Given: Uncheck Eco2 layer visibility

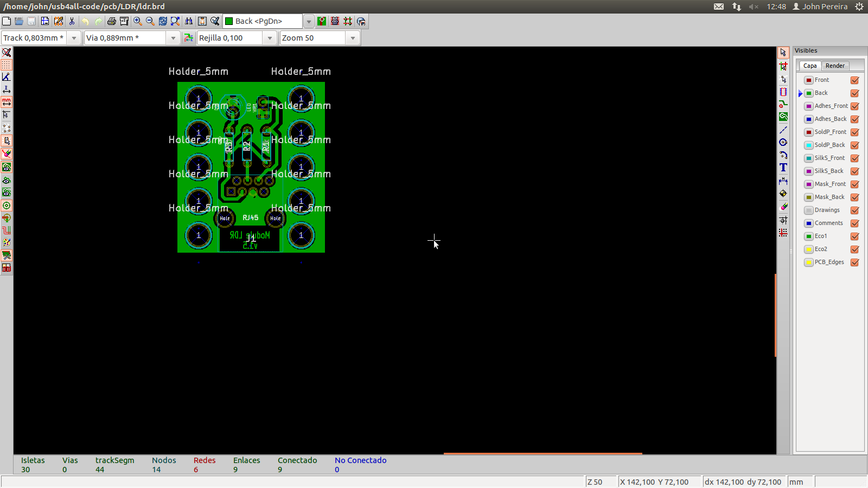Looking at the screenshot, I should point(855,249).
